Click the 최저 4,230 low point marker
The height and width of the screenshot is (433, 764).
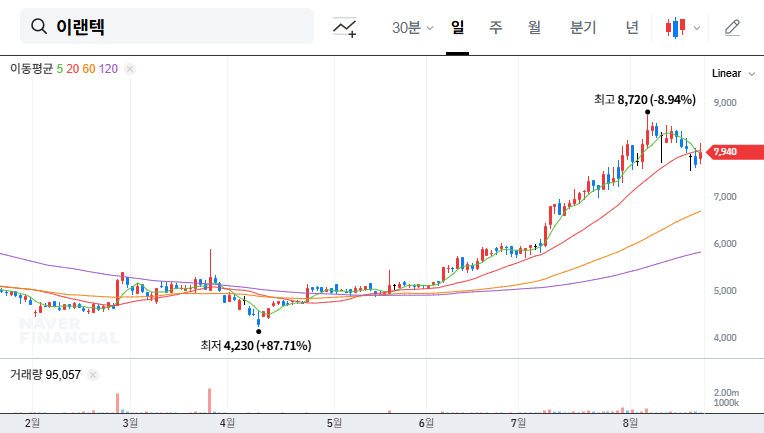(x=258, y=331)
